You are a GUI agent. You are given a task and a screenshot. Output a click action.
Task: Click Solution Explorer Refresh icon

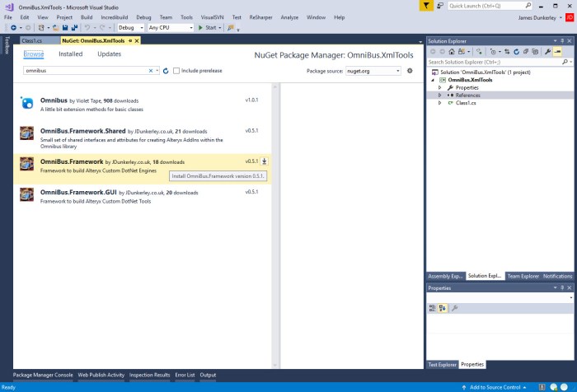click(516, 52)
